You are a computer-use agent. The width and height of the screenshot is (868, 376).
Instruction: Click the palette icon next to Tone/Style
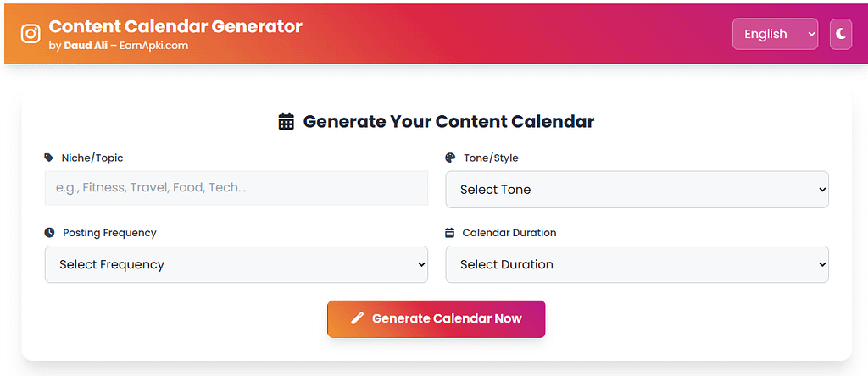pyautogui.click(x=450, y=158)
